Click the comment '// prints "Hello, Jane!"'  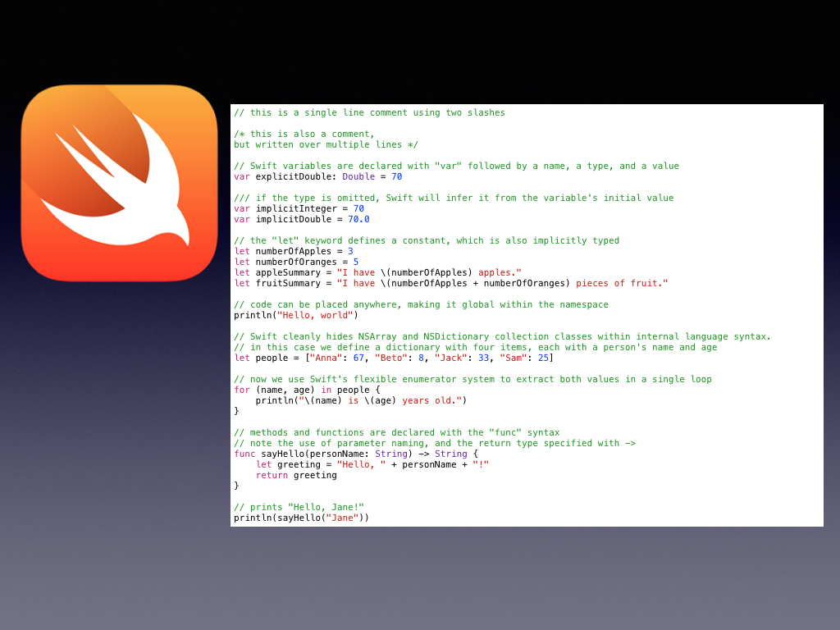click(299, 507)
